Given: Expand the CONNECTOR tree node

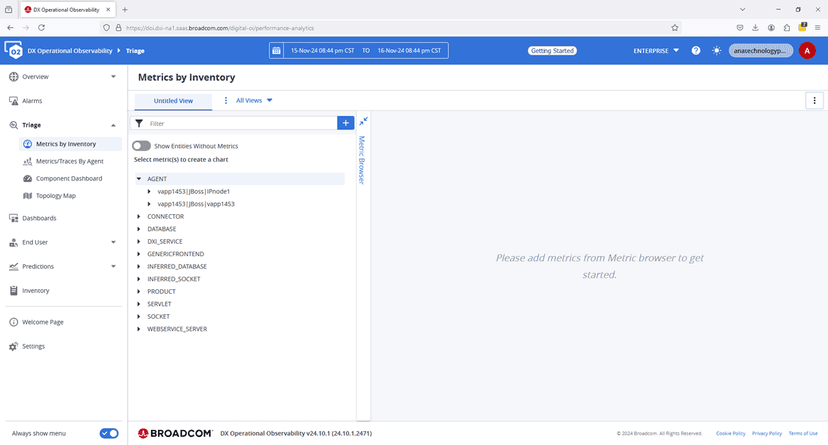Looking at the screenshot, I should coord(139,216).
